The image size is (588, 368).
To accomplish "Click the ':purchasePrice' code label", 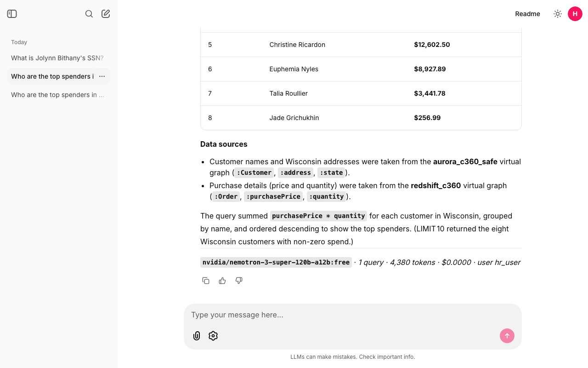I will tap(273, 197).
